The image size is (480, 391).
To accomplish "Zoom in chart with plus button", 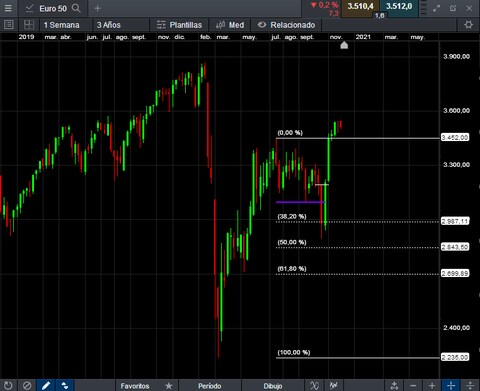I will [x=432, y=385].
